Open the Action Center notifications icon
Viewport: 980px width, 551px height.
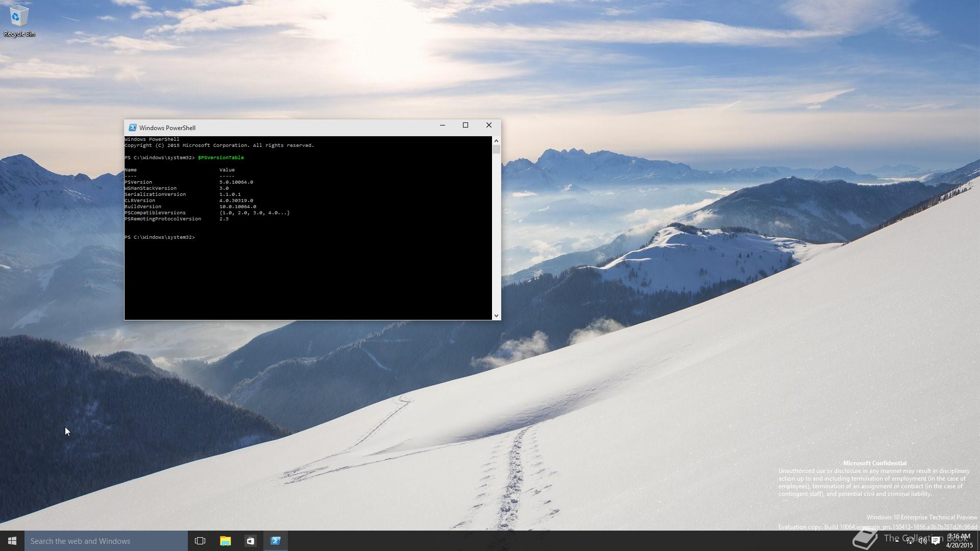(936, 541)
